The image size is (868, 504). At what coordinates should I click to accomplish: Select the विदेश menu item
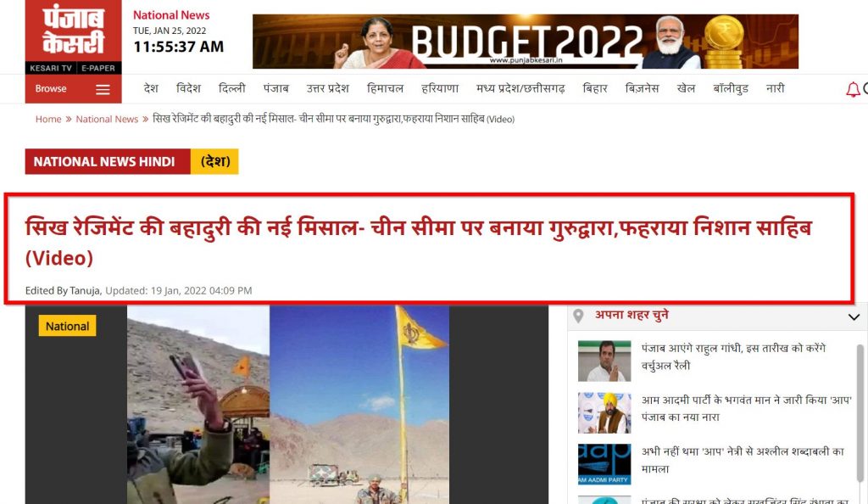point(188,88)
